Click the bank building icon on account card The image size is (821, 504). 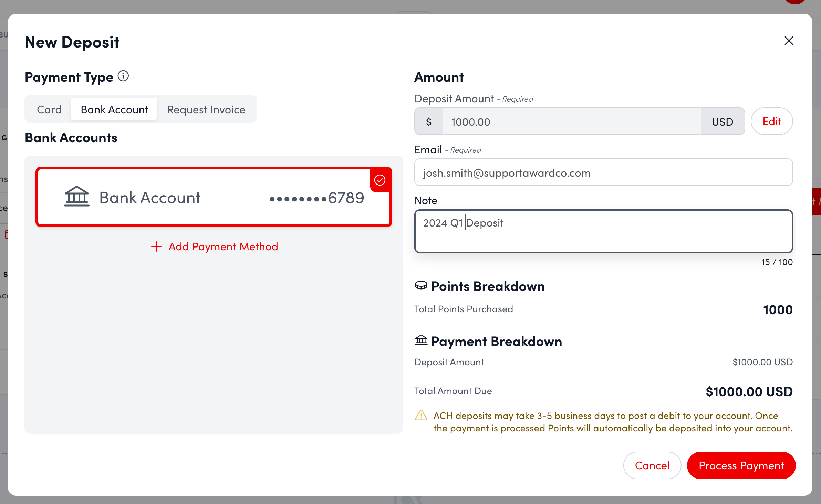pyautogui.click(x=77, y=197)
